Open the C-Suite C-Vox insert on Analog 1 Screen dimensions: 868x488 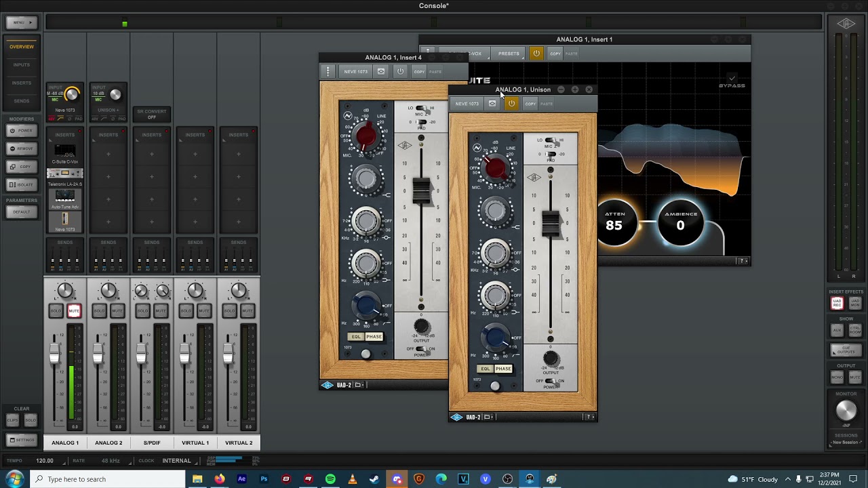coord(65,152)
